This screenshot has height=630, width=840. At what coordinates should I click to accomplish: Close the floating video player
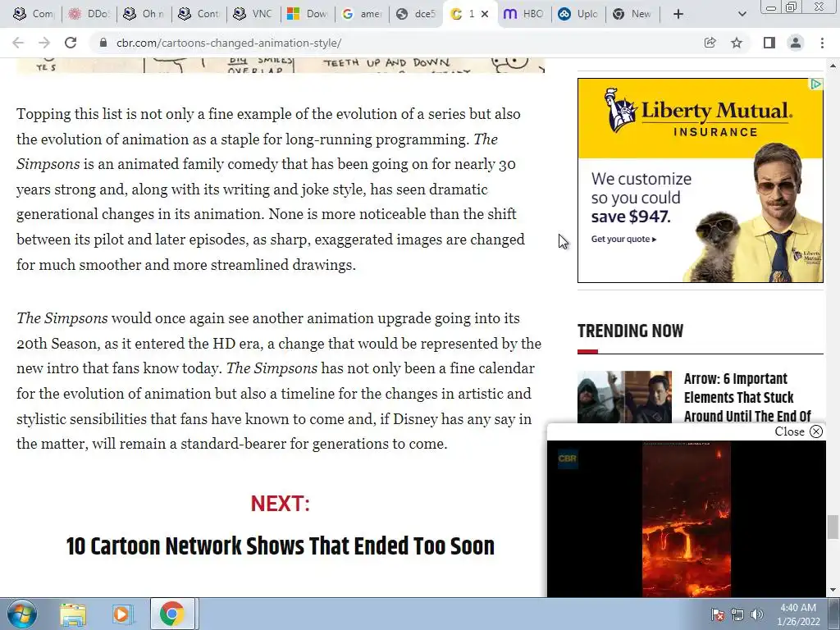pos(798,431)
